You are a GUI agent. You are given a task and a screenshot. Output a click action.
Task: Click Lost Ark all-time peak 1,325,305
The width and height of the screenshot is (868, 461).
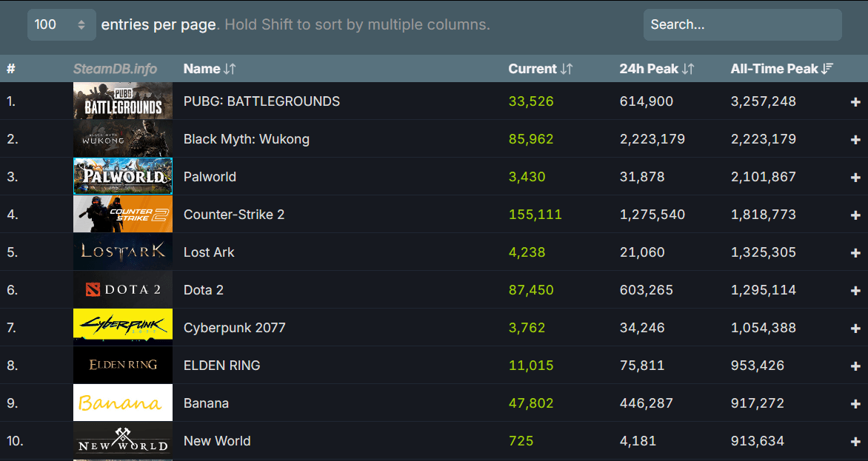(764, 252)
